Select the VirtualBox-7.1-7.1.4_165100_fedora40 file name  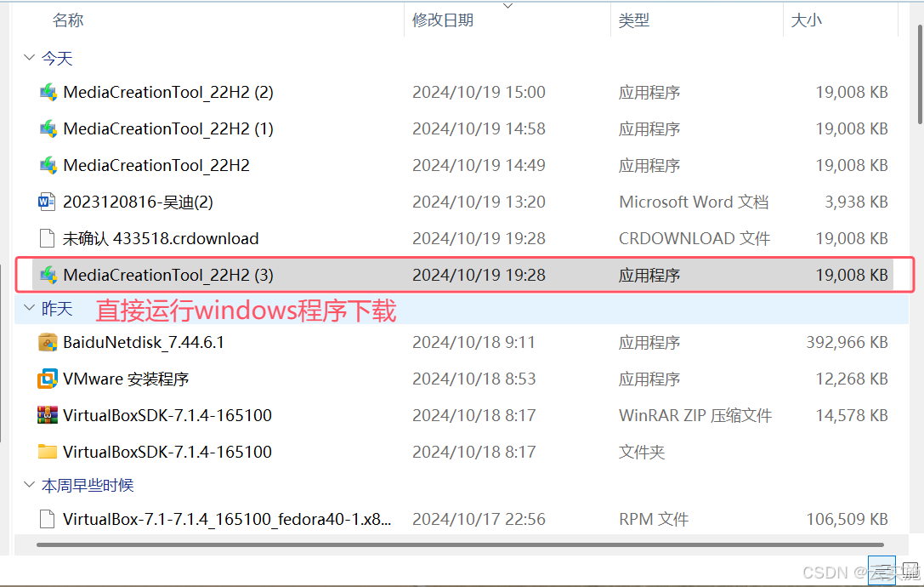coord(227,519)
